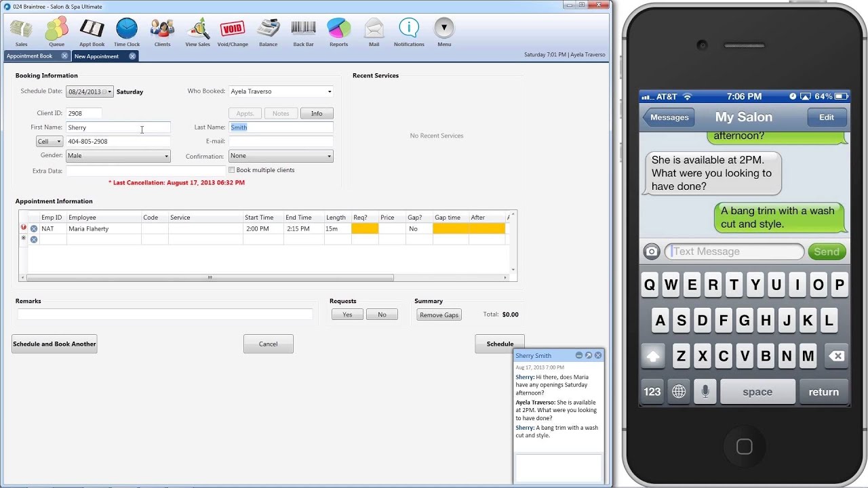868x488 pixels.
Task: Tap the camera icon in Messages
Action: (652, 251)
